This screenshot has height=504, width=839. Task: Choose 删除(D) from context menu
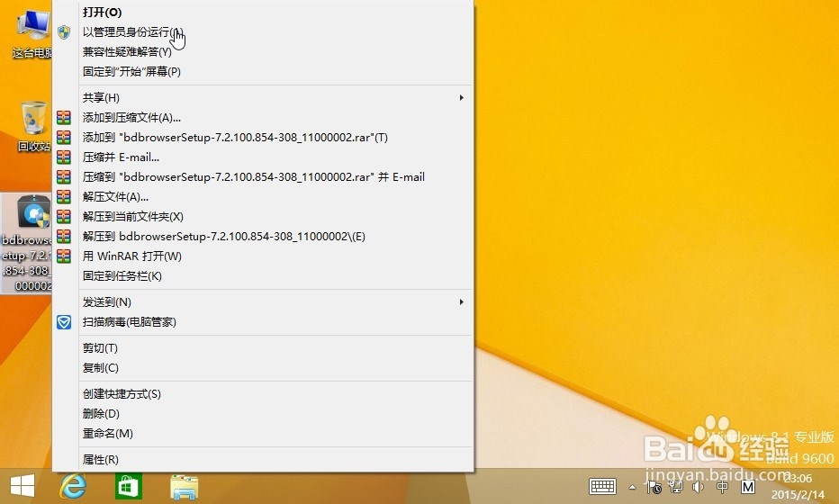coord(263,414)
